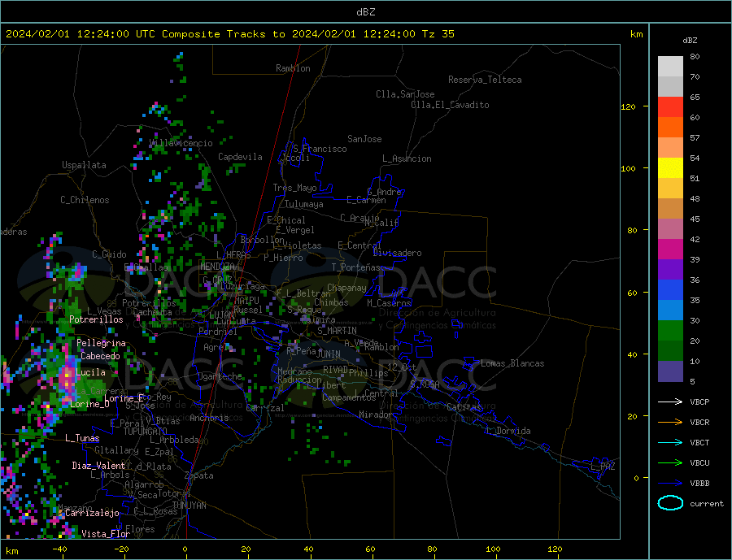This screenshot has width=732, height=560.
Task: Click the Anchoris label
Action: pos(209,418)
